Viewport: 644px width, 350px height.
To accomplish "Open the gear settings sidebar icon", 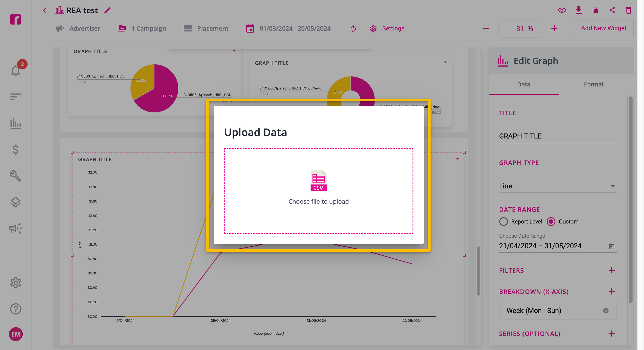I will (16, 283).
